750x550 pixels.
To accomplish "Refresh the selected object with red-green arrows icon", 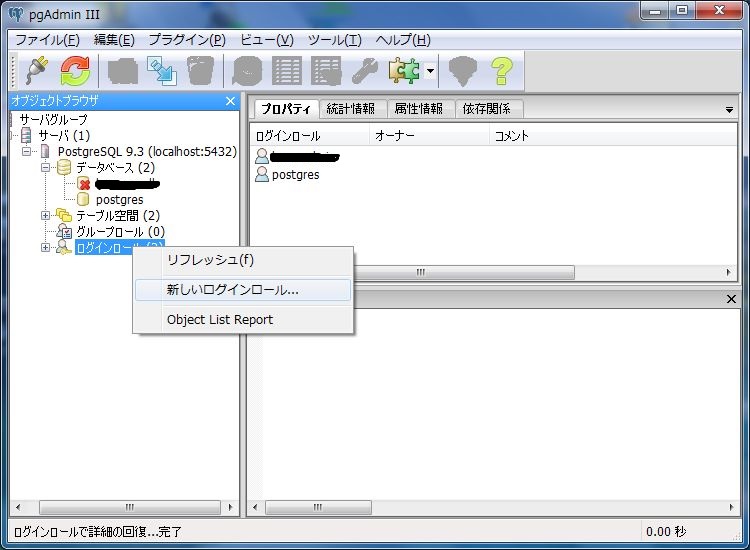I will pyautogui.click(x=75, y=71).
